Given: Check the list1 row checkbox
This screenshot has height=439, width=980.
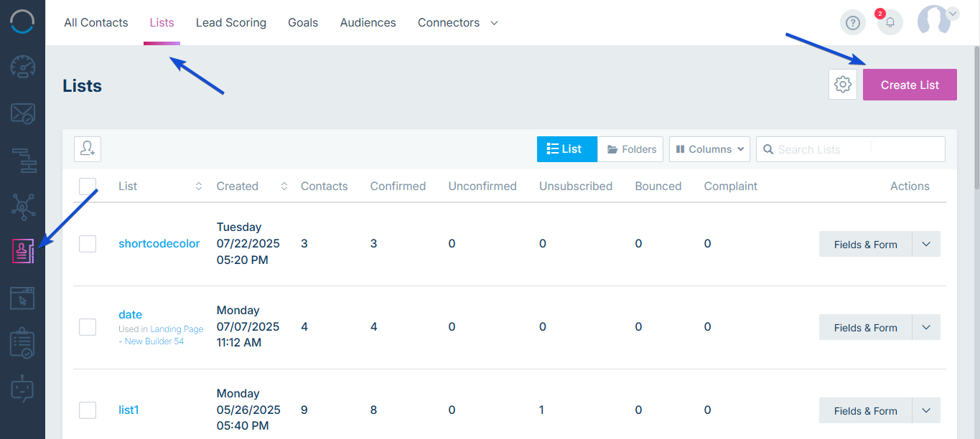Looking at the screenshot, I should pyautogui.click(x=88, y=410).
